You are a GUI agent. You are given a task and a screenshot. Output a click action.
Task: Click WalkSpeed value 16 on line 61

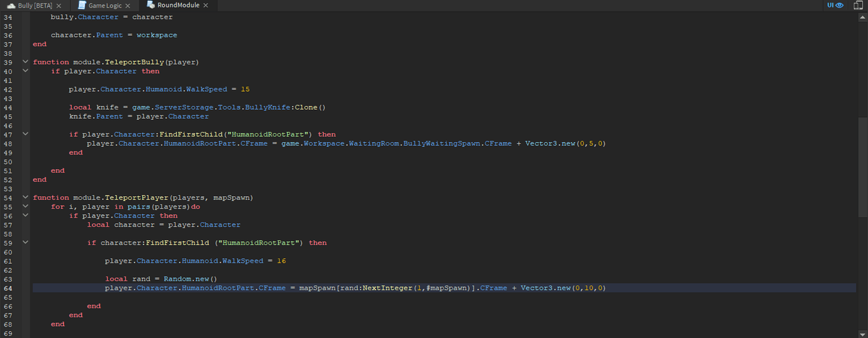click(x=281, y=261)
